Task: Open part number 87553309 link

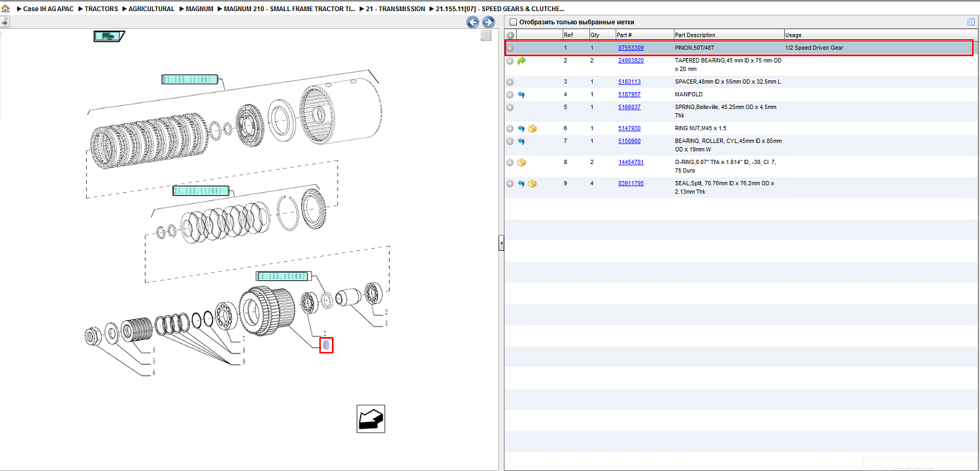Action: point(631,48)
